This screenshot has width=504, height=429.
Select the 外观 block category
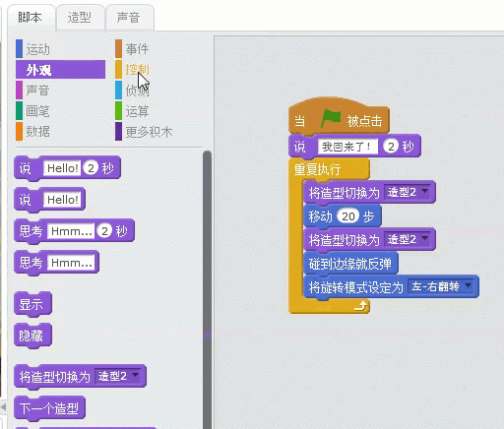pos(60,70)
